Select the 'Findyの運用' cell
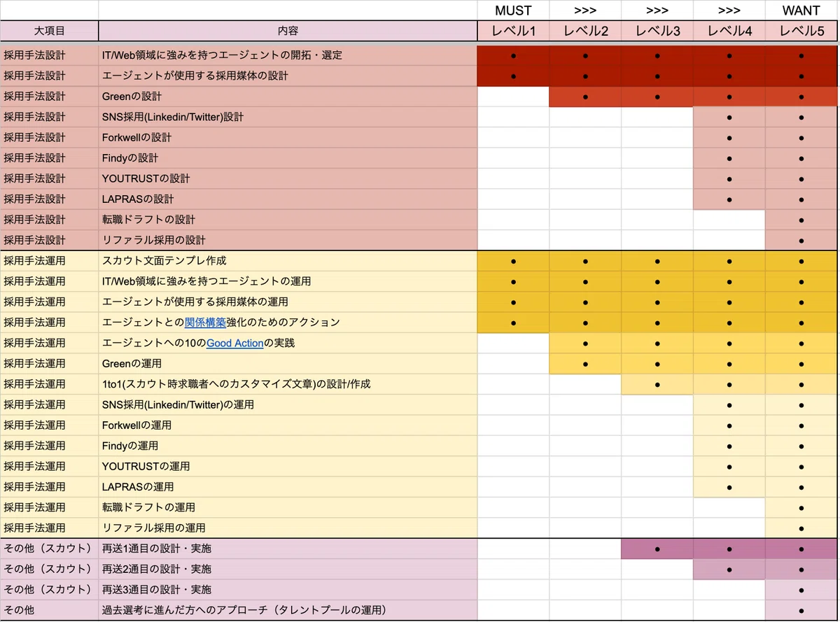This screenshot has width=840, height=622. [x=288, y=446]
